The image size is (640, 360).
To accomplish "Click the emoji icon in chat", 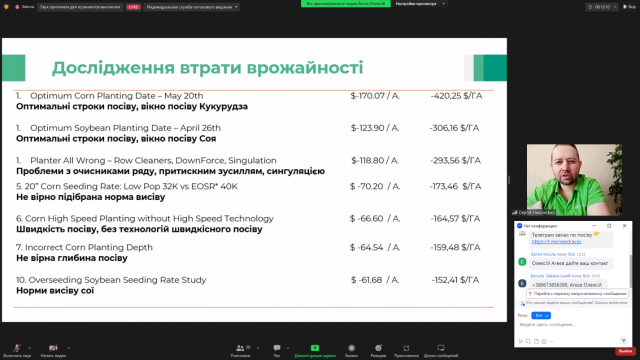I will tap(544, 341).
